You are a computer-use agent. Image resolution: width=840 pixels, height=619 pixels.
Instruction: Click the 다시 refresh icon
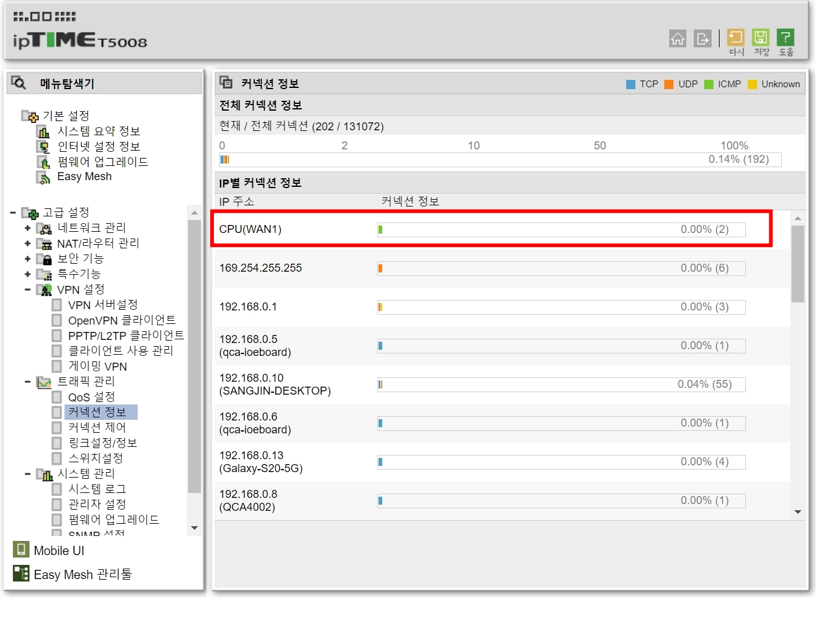pos(736,37)
